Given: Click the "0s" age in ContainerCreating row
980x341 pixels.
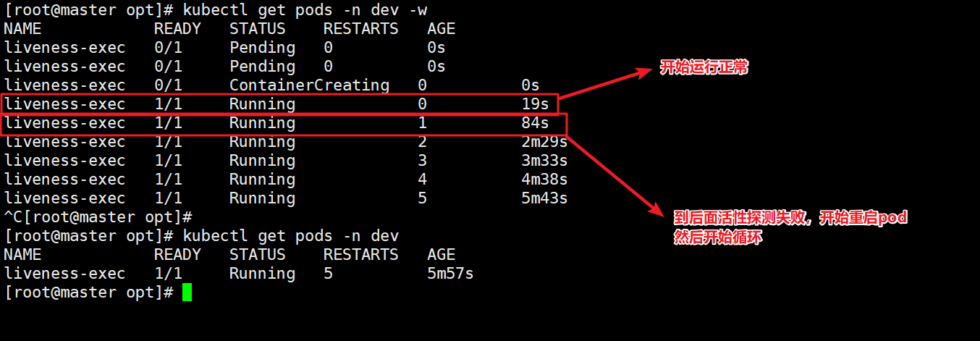Looking at the screenshot, I should pos(531,85).
